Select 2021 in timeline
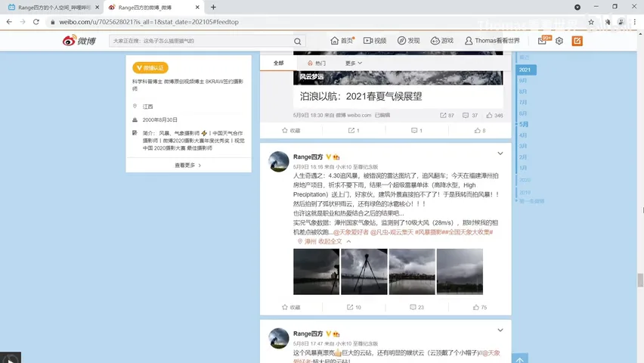This screenshot has height=363, width=644. point(526,70)
